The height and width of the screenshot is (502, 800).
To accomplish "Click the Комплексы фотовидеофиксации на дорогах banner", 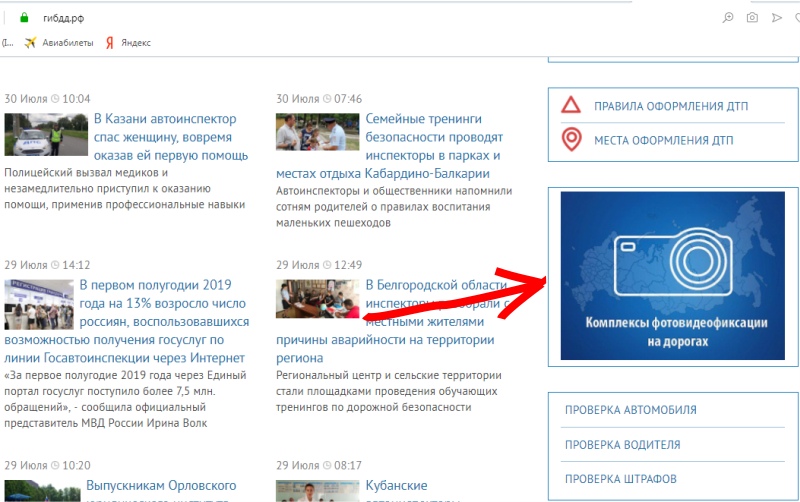I will [673, 275].
